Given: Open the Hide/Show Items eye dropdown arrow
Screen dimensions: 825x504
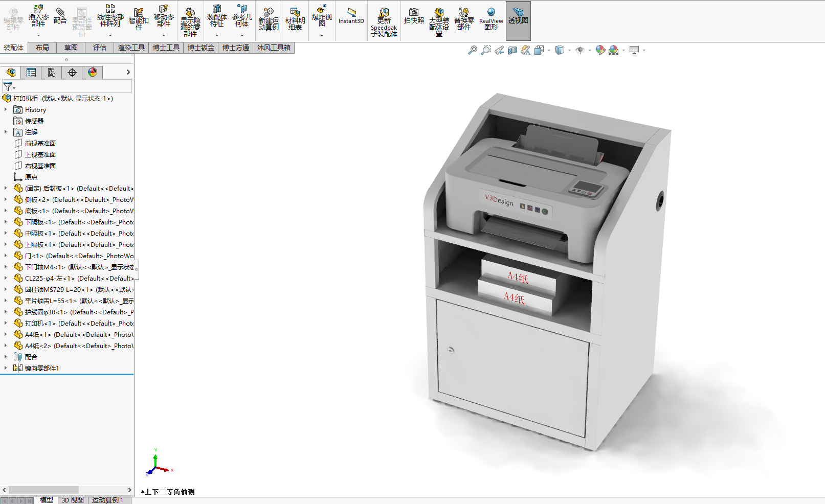Looking at the screenshot, I should (590, 50).
